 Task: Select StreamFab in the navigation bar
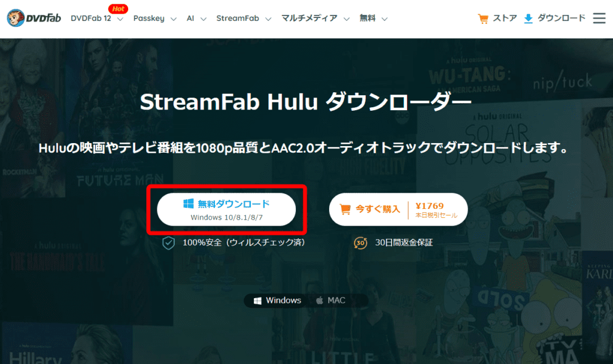(x=239, y=19)
